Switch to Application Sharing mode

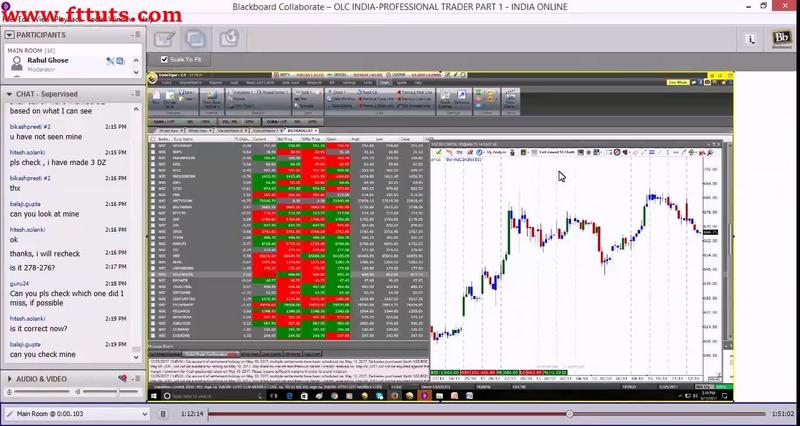[x=196, y=39]
